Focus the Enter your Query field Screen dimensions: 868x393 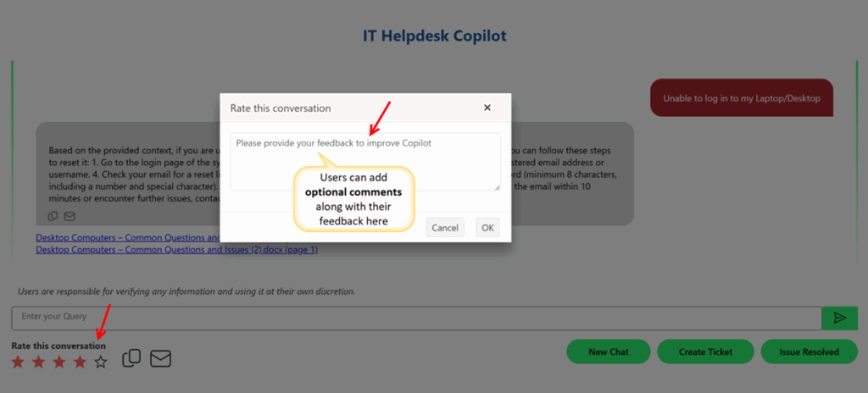click(416, 318)
